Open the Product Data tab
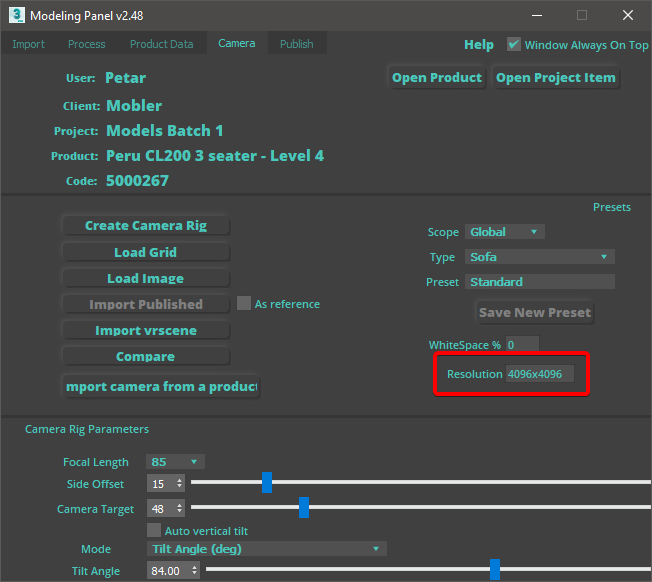The height and width of the screenshot is (582, 652). 161,44
